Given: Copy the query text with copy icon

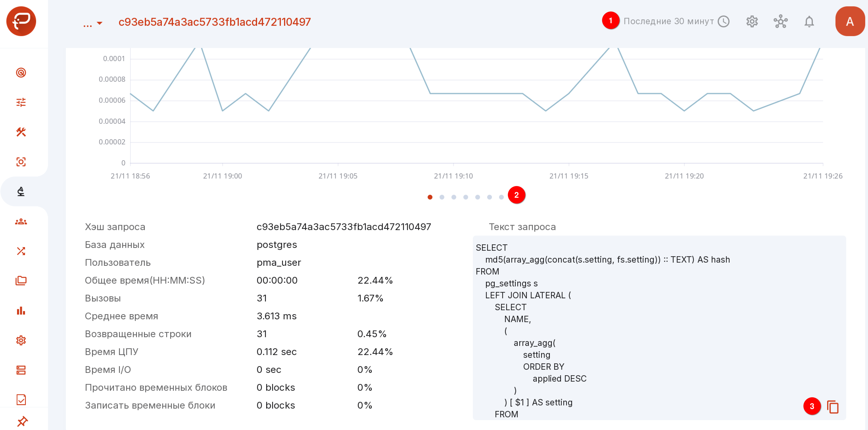Looking at the screenshot, I should (x=833, y=407).
